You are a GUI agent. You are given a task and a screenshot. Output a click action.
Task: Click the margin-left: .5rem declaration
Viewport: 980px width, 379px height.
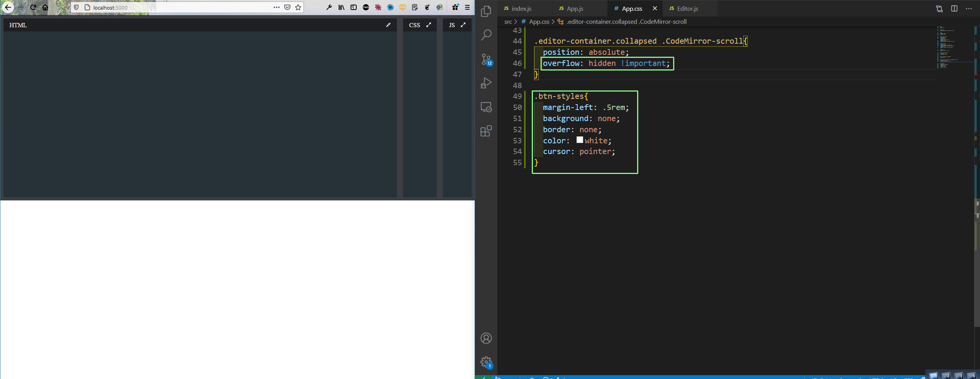[x=586, y=107]
